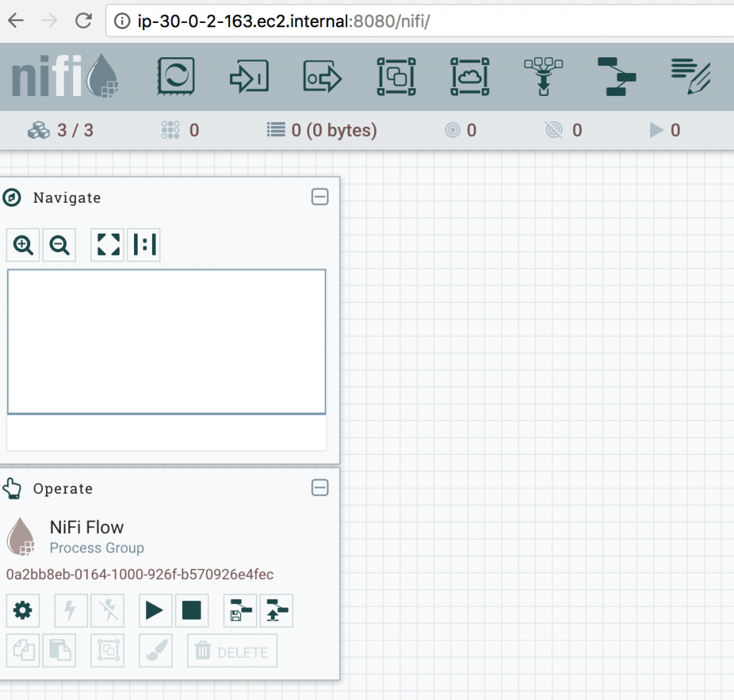Select the Funnel component icon
The width and height of the screenshot is (734, 700).
tap(543, 77)
